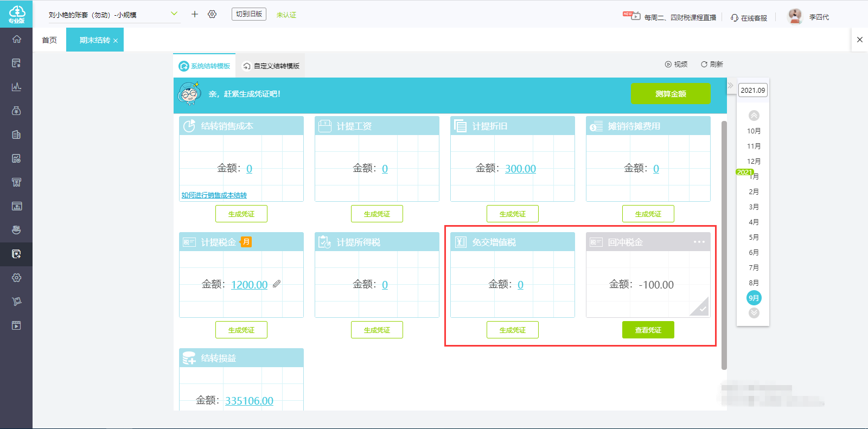This screenshot has height=429, width=868.
Task: Open the chart reports icon in the sidebar
Action: (x=17, y=87)
